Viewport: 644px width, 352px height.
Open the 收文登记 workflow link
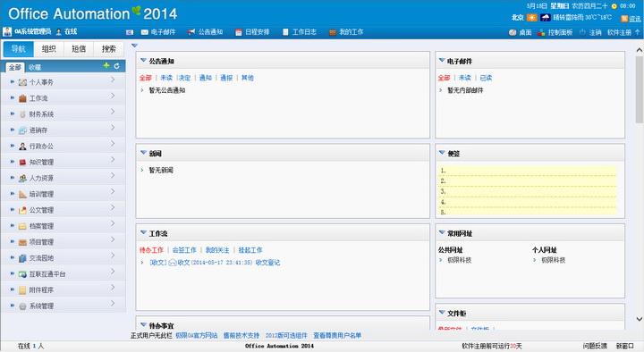(267, 263)
